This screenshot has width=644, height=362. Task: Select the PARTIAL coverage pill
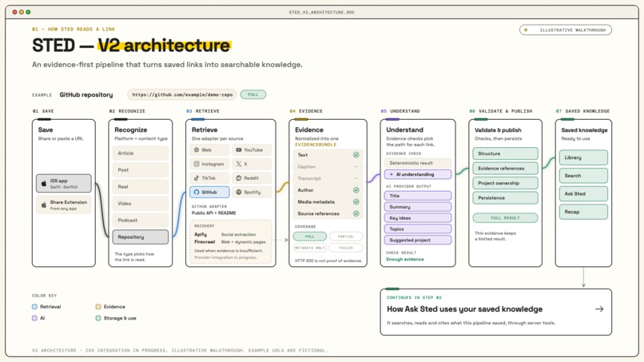[346, 237]
